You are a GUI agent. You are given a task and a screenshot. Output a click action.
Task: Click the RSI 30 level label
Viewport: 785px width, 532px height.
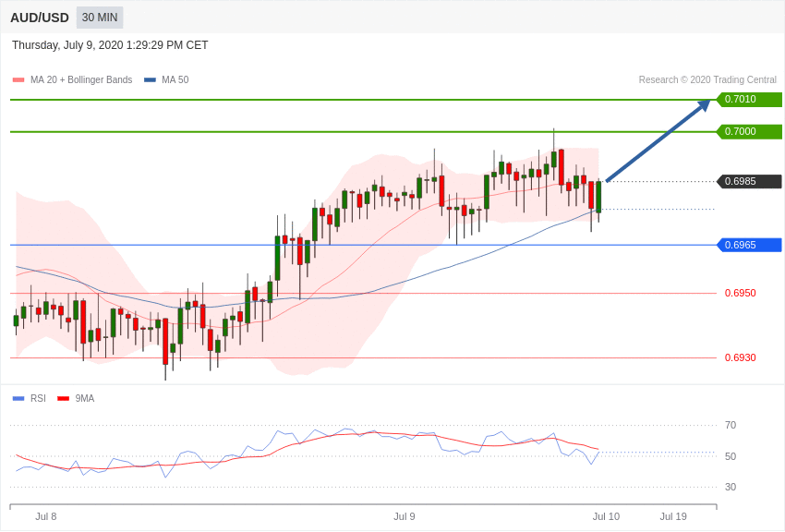(731, 487)
